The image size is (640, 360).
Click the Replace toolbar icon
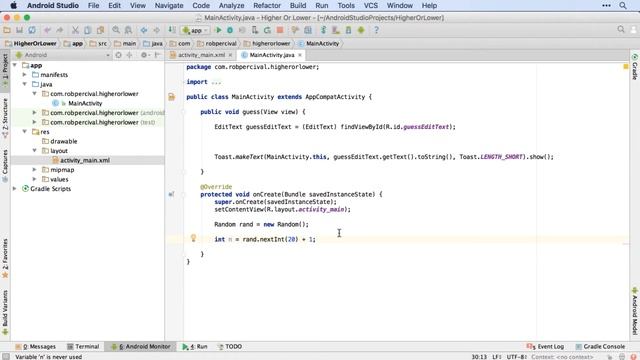128,30
